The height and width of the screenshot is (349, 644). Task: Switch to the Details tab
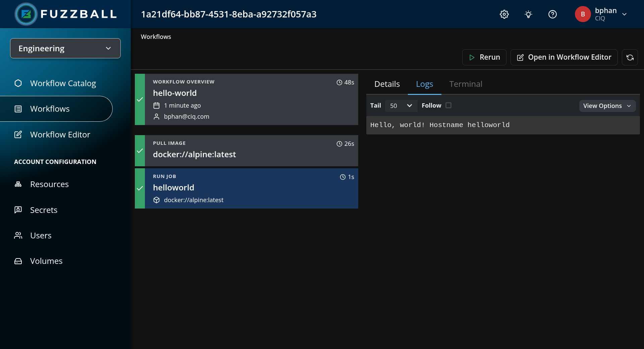[387, 84]
